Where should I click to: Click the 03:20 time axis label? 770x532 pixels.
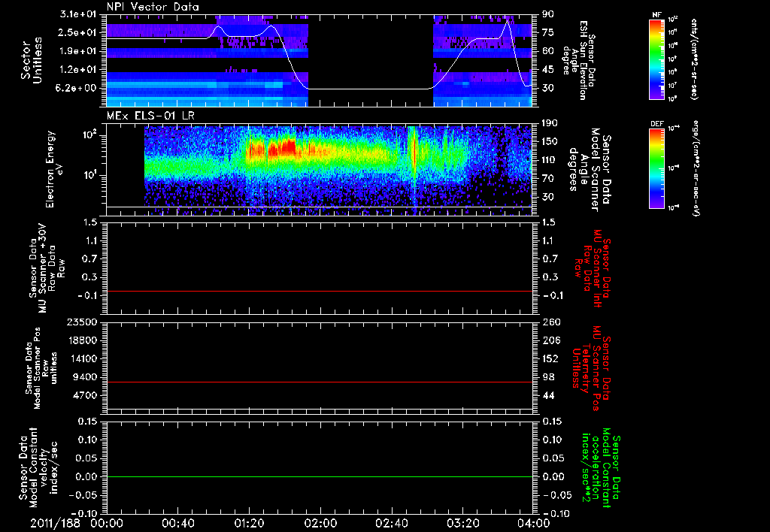pyautogui.click(x=462, y=523)
